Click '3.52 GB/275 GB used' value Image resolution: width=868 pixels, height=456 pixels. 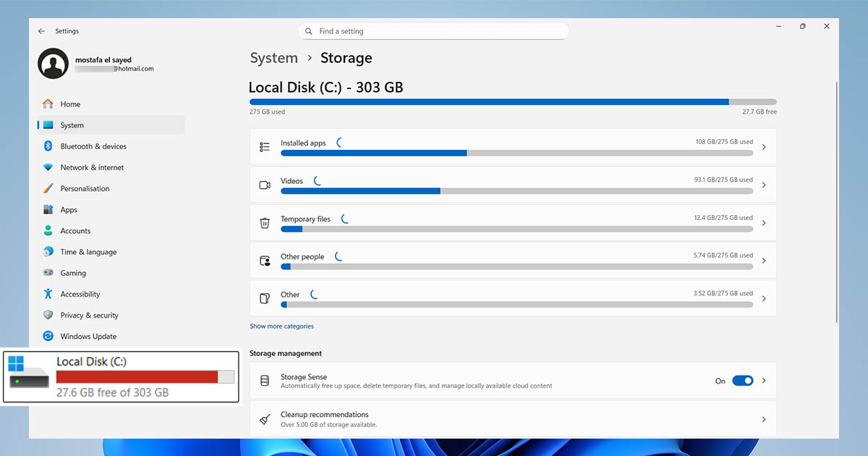click(723, 293)
